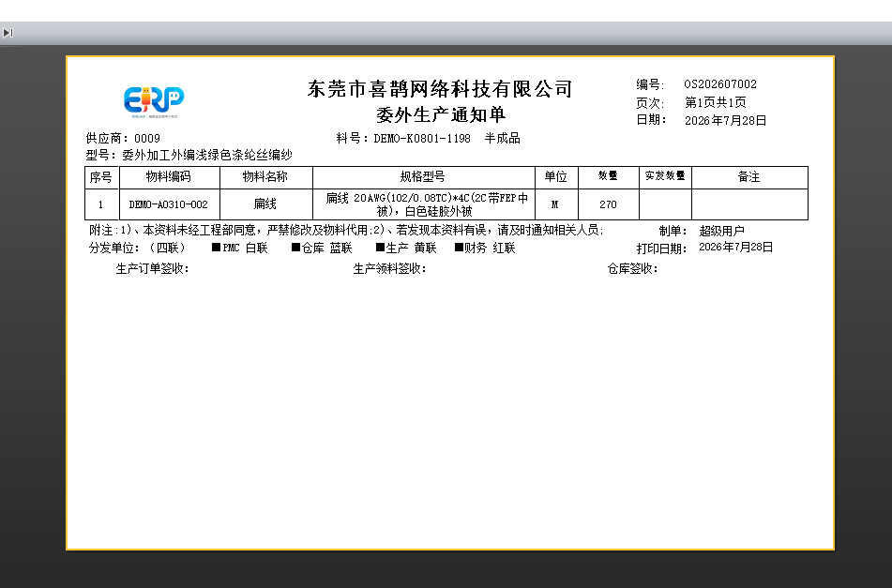Click the 序号 column header
This screenshot has width=892, height=588.
(100, 177)
